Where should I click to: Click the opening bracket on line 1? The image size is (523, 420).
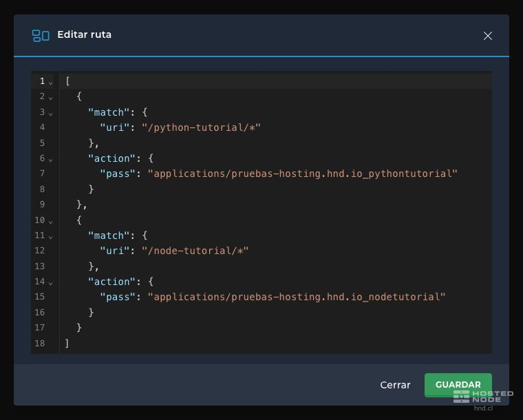67,81
